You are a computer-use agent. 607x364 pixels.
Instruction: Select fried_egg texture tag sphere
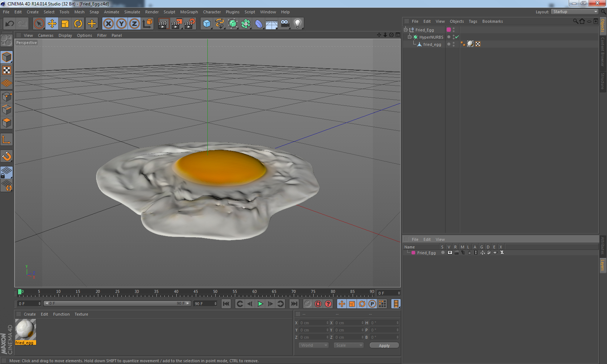(x=470, y=44)
